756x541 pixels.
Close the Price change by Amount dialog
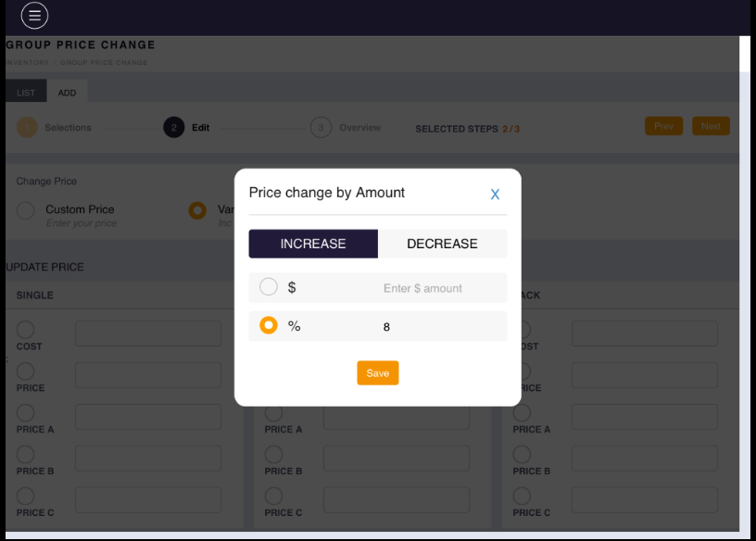click(x=495, y=195)
